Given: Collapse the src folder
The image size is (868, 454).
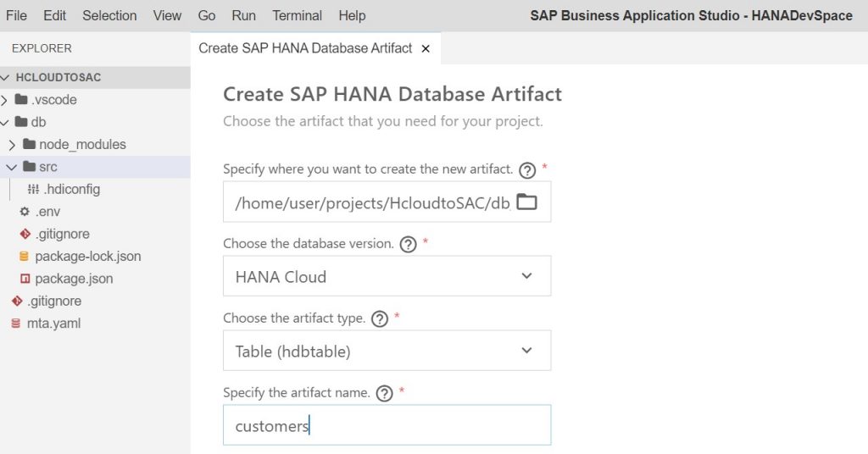Looking at the screenshot, I should [x=12, y=167].
